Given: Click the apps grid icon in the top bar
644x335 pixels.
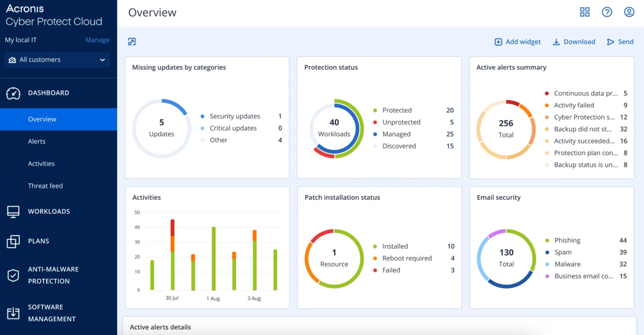Looking at the screenshot, I should click(585, 12).
